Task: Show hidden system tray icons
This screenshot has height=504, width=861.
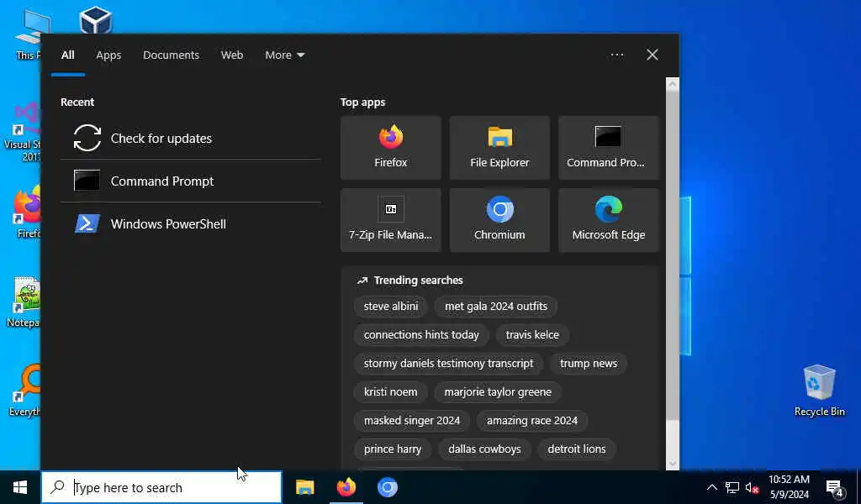Action: [711, 487]
